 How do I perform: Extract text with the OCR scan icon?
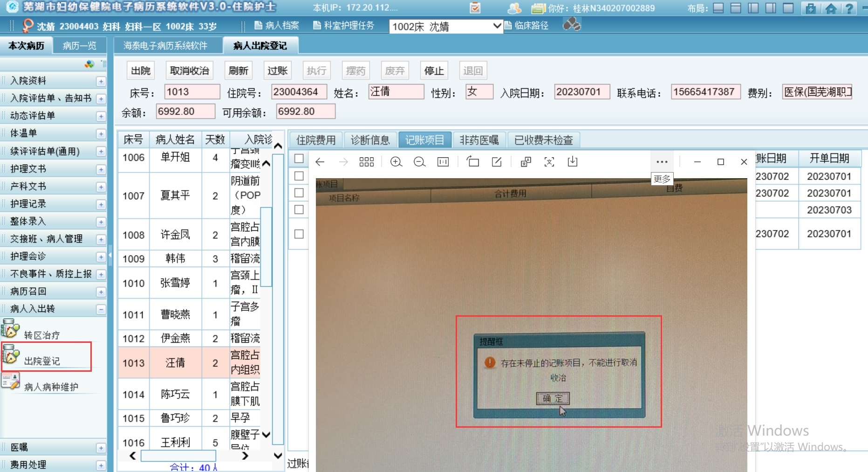pos(549,162)
